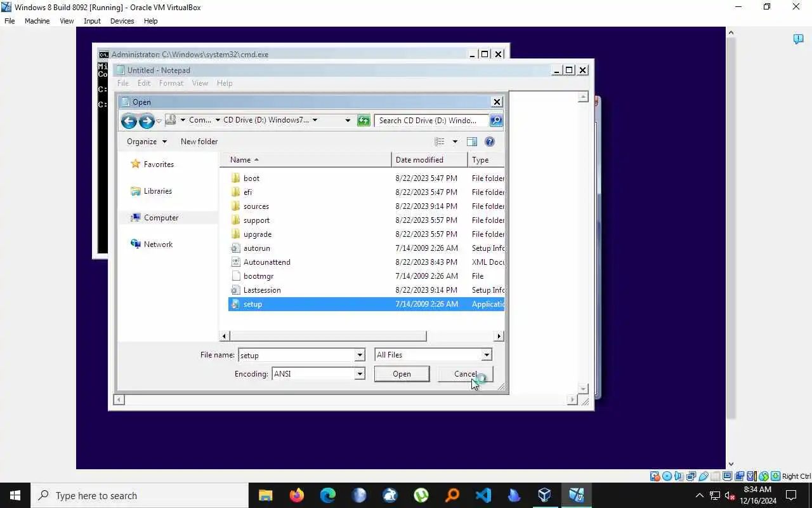
Task: Select the boot folder
Action: pos(366,178)
